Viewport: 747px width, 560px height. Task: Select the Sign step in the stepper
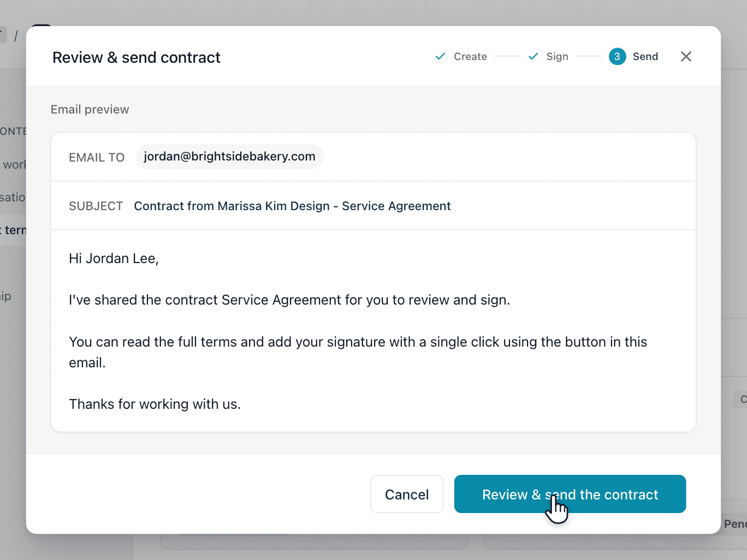[557, 56]
